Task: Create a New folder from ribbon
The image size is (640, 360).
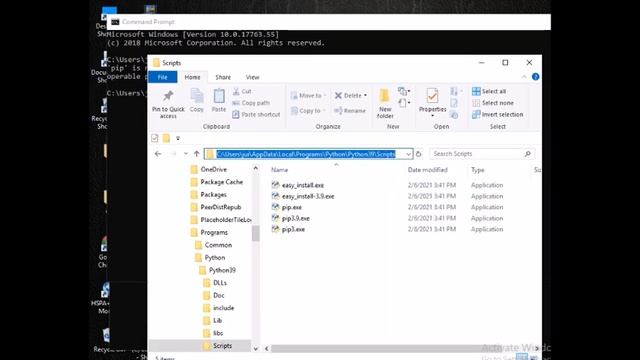Action: (384, 103)
